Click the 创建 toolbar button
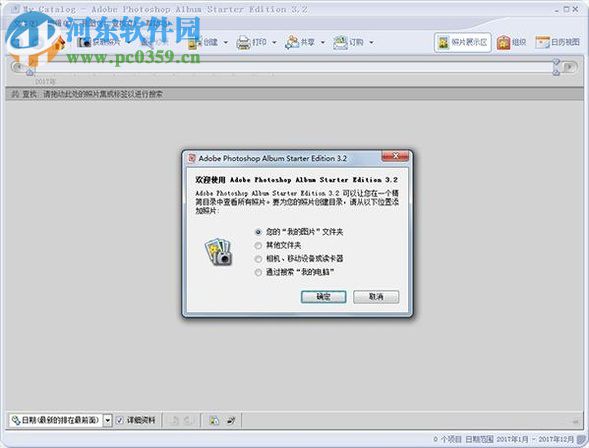This screenshot has width=589, height=448. pos(203,42)
